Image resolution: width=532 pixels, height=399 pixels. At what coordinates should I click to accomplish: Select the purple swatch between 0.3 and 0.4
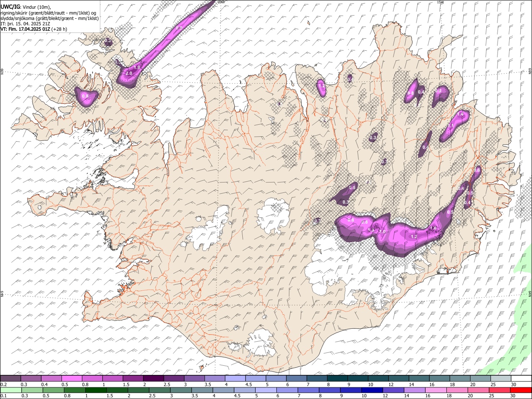pyautogui.click(x=31, y=378)
